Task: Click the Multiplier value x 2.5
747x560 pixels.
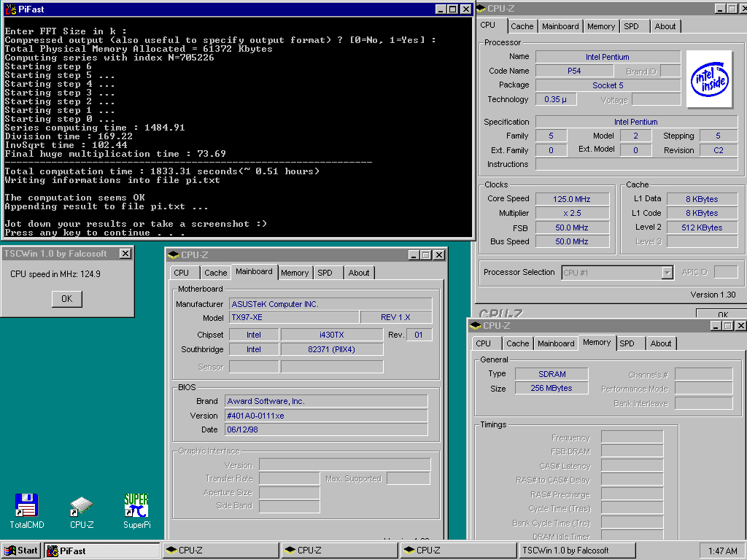Action: click(x=572, y=213)
